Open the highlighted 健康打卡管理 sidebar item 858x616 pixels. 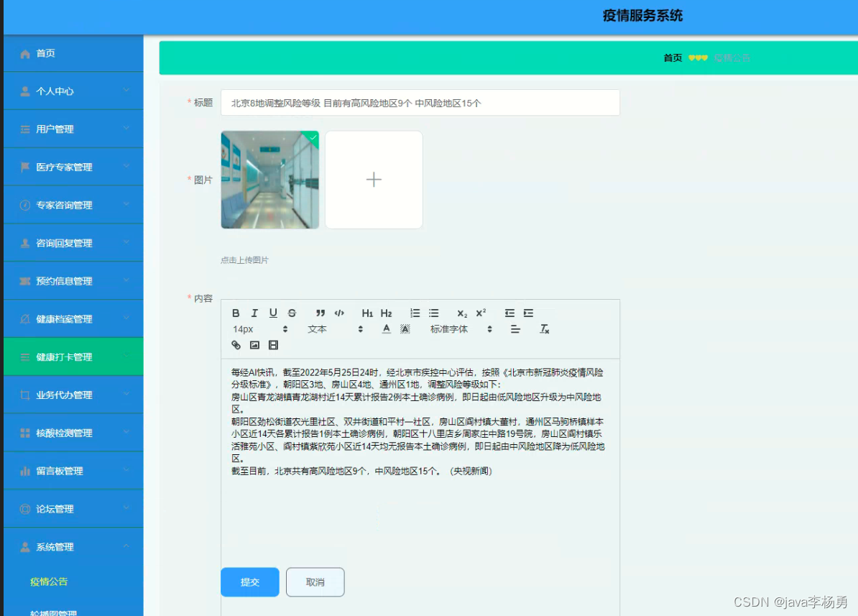point(73,357)
